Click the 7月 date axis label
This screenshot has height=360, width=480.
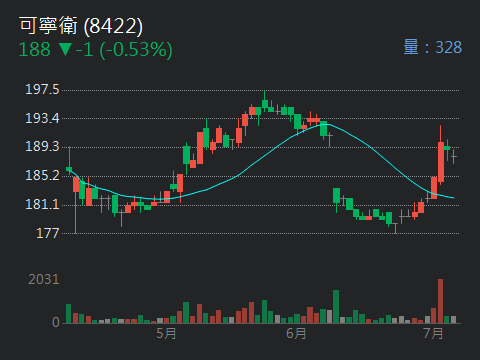(433, 333)
